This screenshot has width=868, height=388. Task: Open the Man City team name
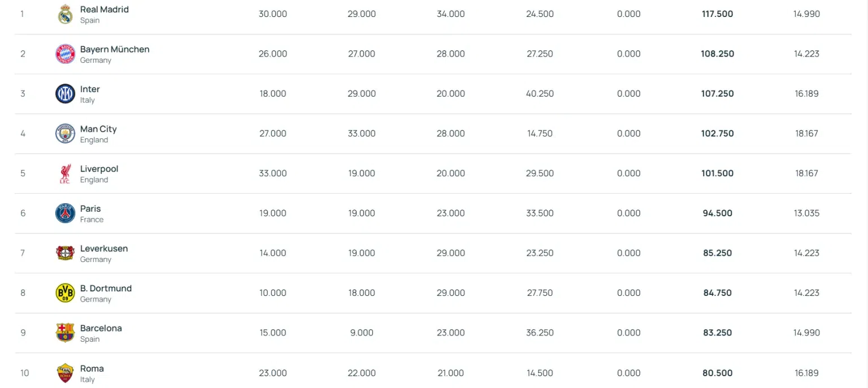pos(98,129)
